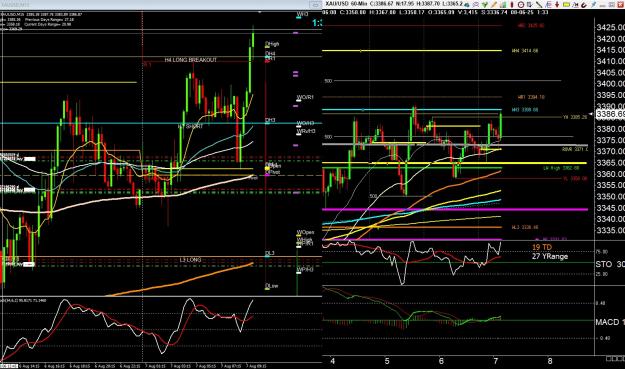This screenshot has height=369, width=625.
Task: Click the DLow level label
Action: click(x=272, y=286)
